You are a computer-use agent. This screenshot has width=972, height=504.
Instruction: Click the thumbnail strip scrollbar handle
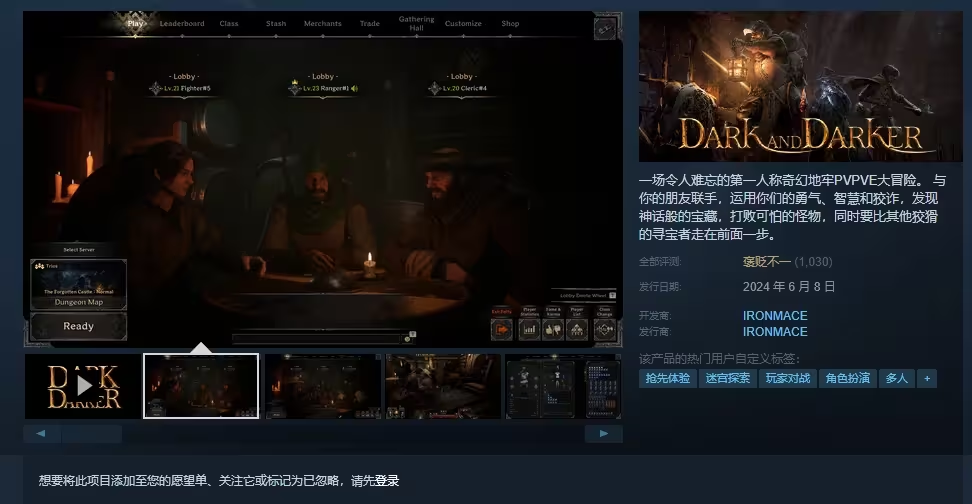tap(92, 433)
